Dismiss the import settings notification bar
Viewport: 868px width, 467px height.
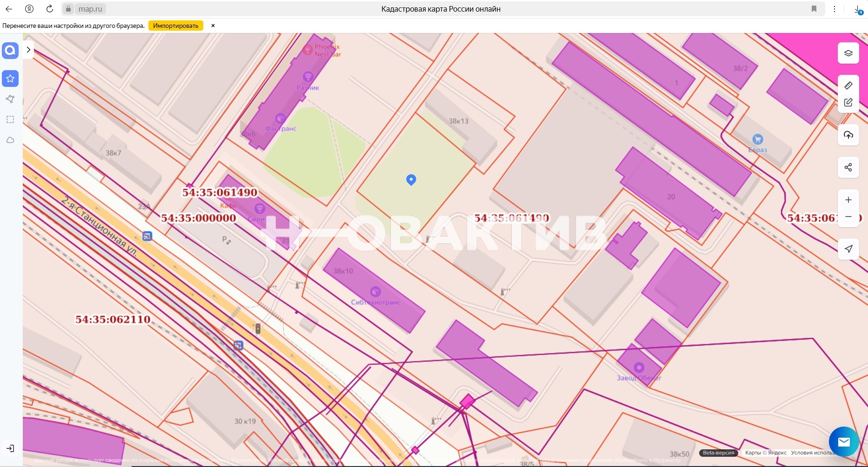213,26
